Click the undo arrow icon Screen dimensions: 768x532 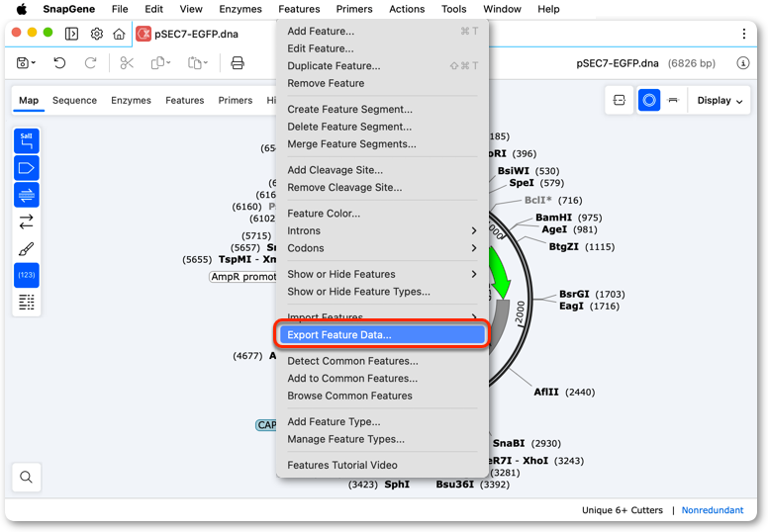(59, 63)
